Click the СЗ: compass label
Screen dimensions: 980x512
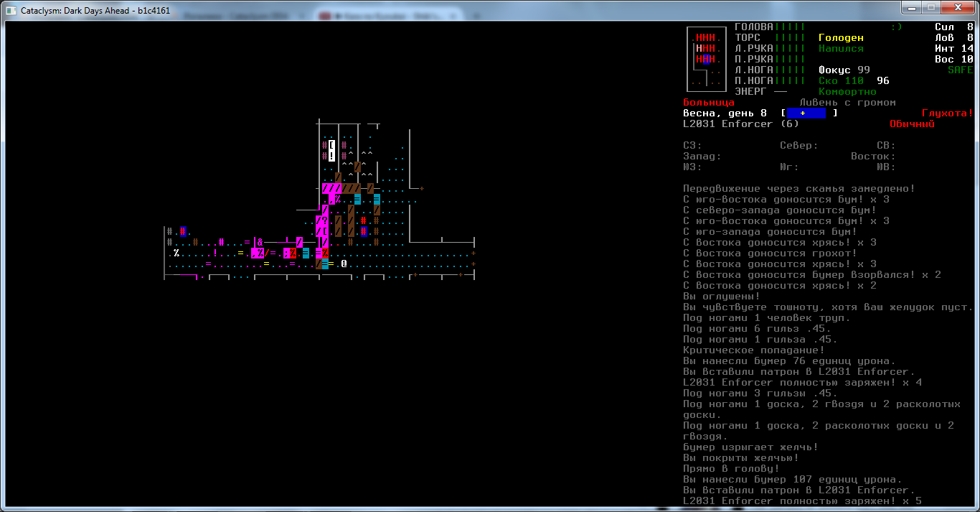point(692,145)
